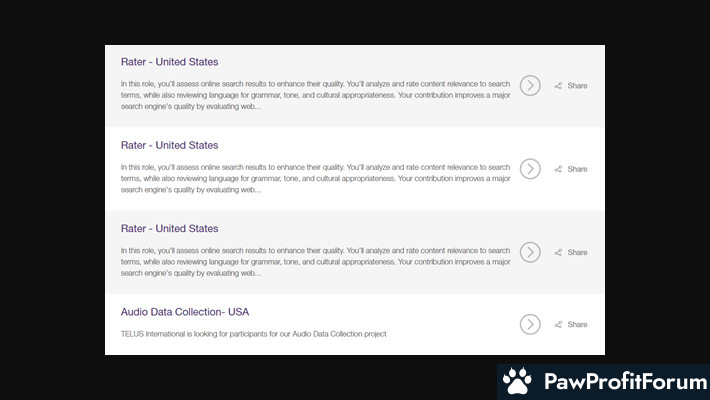Open the second Rater - United States job title
The height and width of the screenshot is (400, 710).
point(169,145)
